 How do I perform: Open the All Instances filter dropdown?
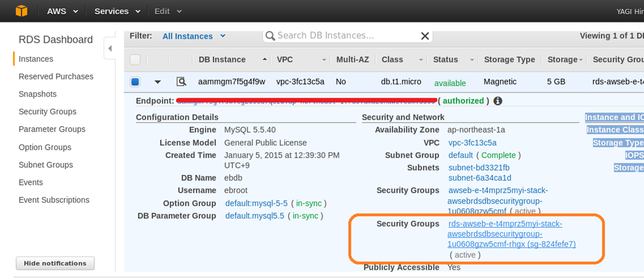(x=194, y=36)
